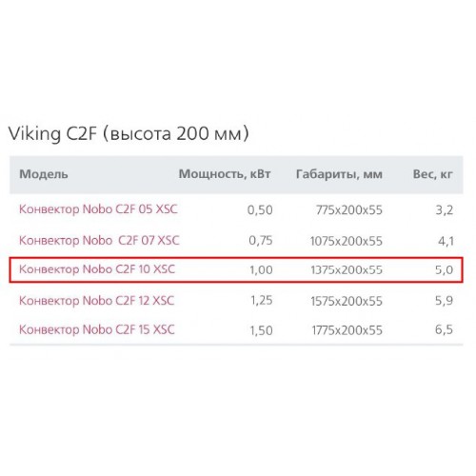Click the Габариты, мм column header
The width and height of the screenshot is (476, 476).
(339, 174)
